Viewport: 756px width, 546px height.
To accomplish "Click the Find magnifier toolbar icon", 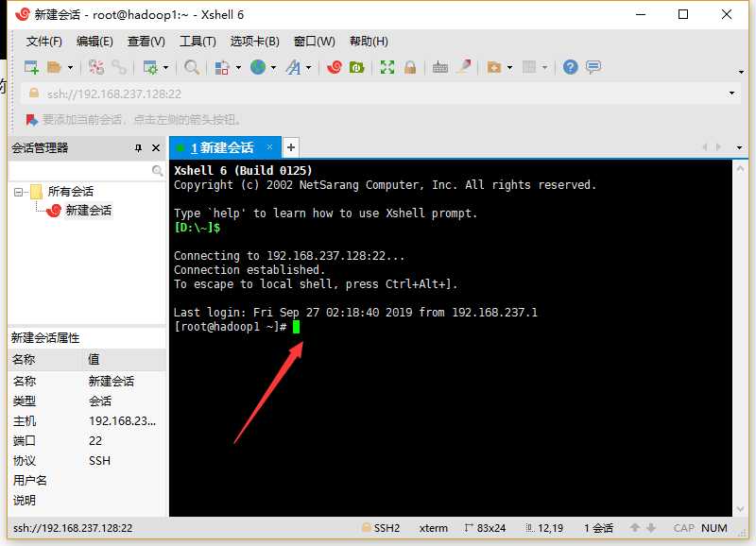I will (x=192, y=67).
